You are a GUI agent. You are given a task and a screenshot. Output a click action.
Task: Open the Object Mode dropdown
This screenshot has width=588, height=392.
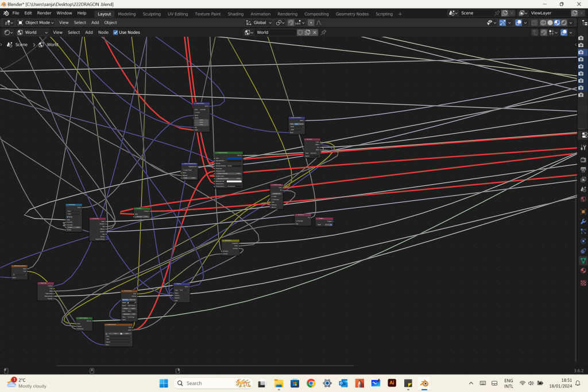36,22
